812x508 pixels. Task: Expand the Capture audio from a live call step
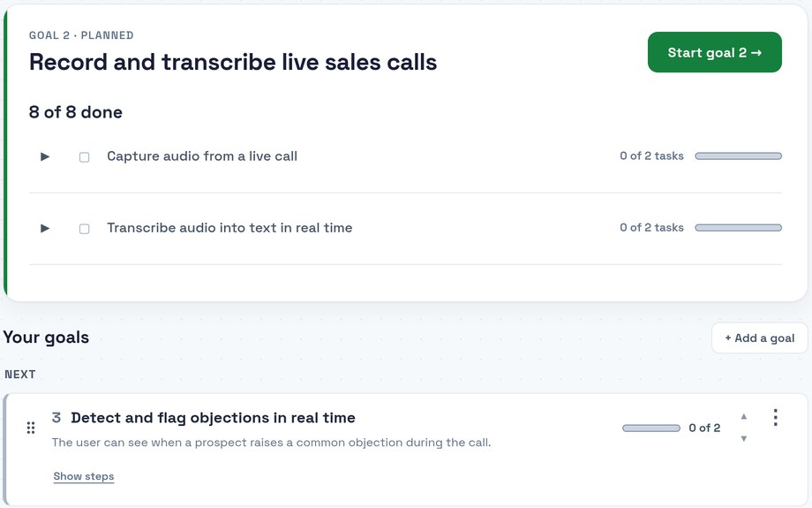(x=45, y=156)
